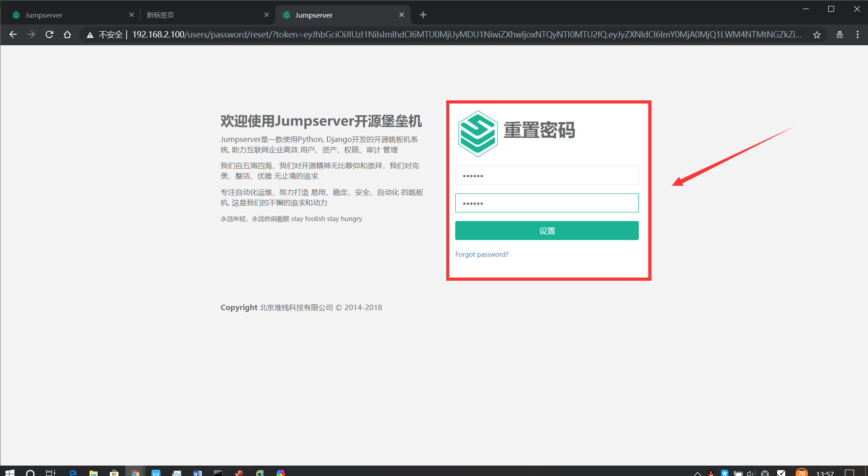Open the input method tray icon
The image size is (868, 476).
click(x=781, y=473)
